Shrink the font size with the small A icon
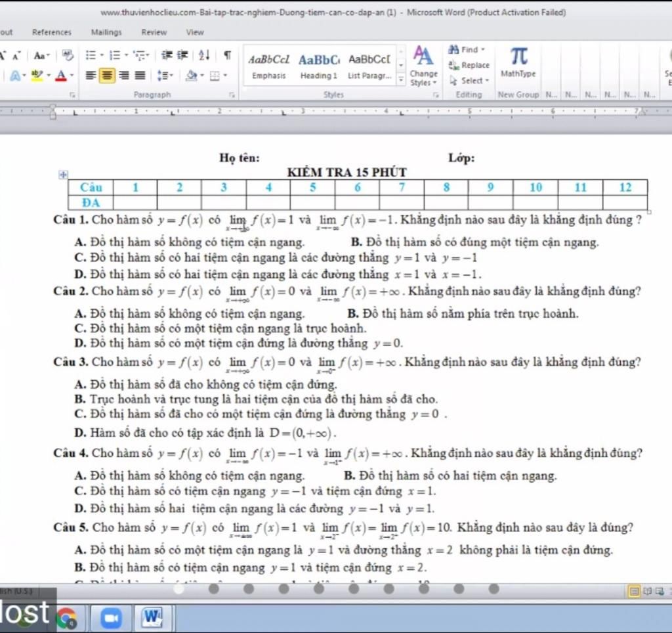This screenshot has width=672, height=633. (16, 56)
